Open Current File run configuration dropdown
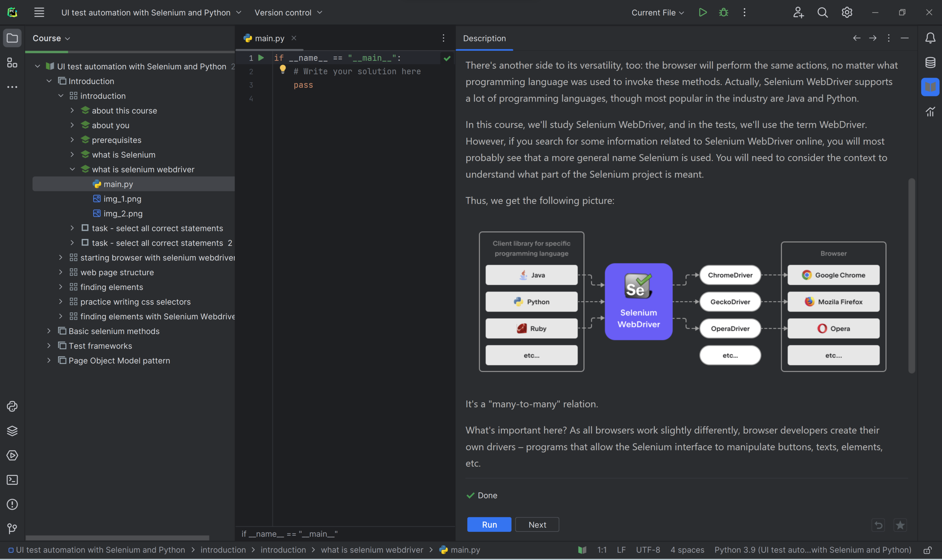This screenshot has height=560, width=942. click(x=658, y=12)
